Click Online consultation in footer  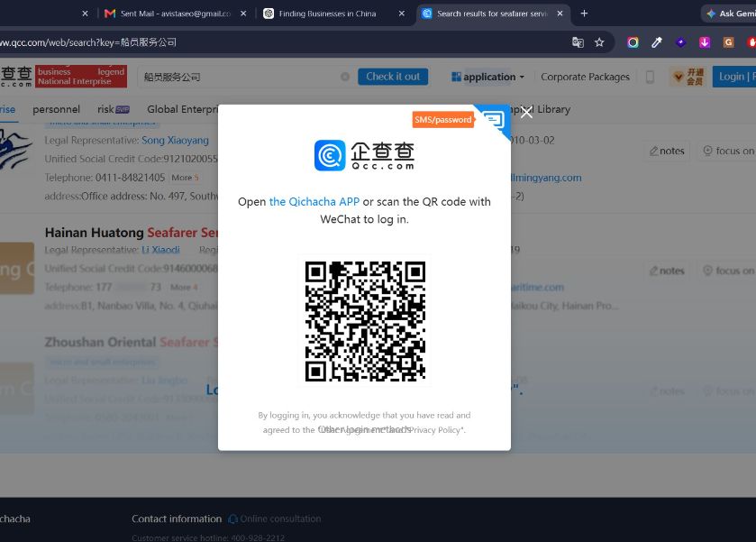pos(274,519)
